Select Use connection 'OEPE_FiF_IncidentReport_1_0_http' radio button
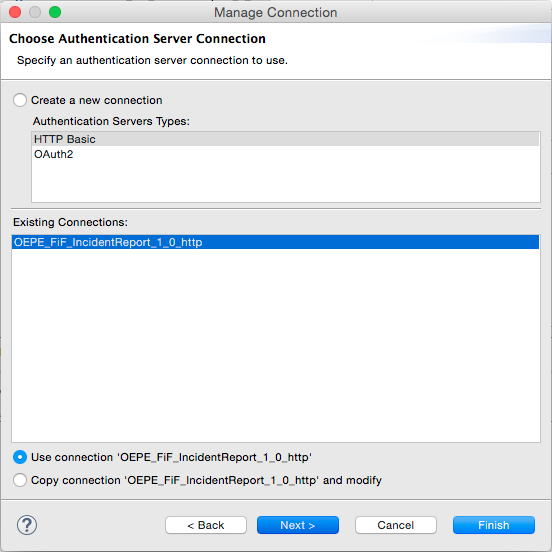552x552 pixels. click(20, 457)
